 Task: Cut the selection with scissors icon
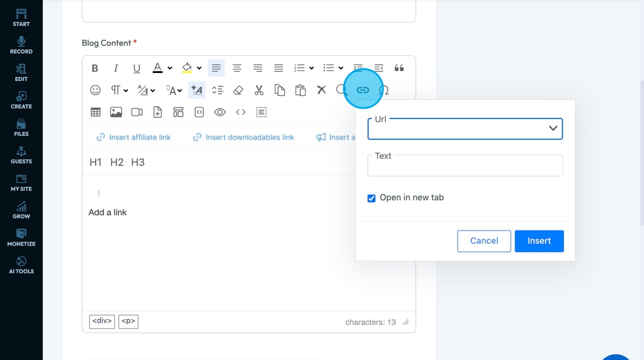[259, 90]
